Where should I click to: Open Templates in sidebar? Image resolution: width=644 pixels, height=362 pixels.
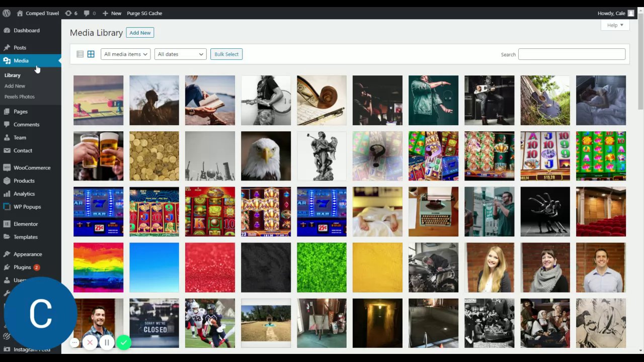[31, 237]
